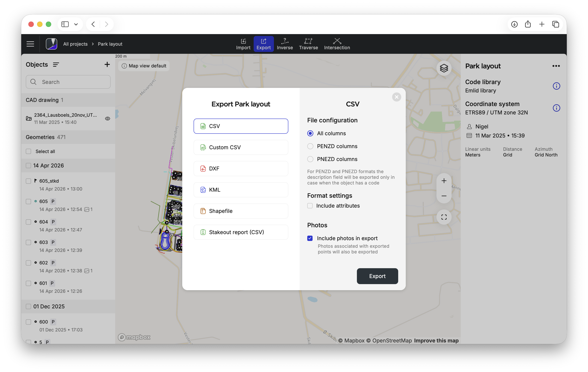Click the fit-to-extent map button
Image resolution: width=588 pixels, height=372 pixels.
[x=444, y=217]
